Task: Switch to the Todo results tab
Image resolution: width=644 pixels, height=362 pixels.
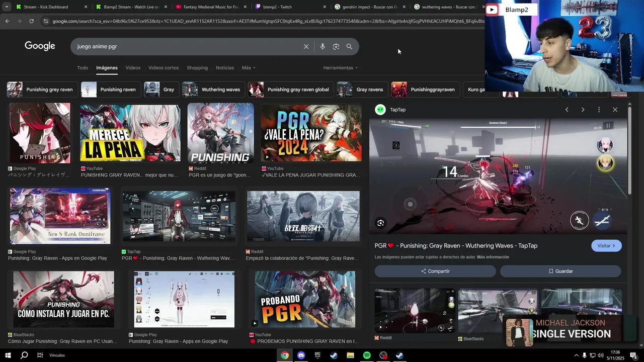Action: pos(83,68)
